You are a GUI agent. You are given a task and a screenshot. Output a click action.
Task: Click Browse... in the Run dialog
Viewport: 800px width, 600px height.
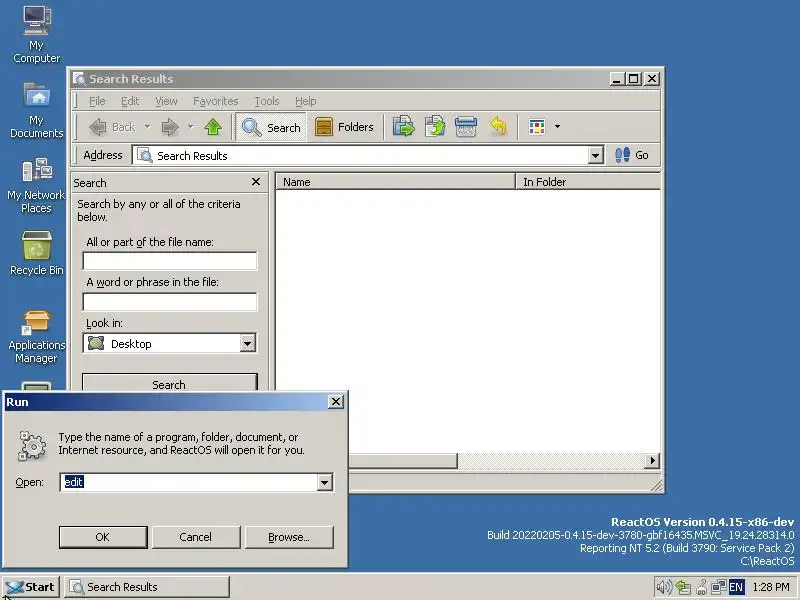tap(289, 537)
